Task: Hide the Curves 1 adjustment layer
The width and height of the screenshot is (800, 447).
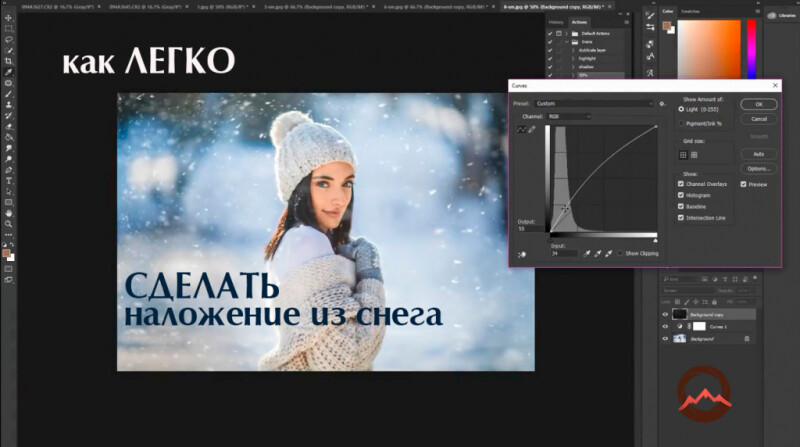Action: pos(665,327)
